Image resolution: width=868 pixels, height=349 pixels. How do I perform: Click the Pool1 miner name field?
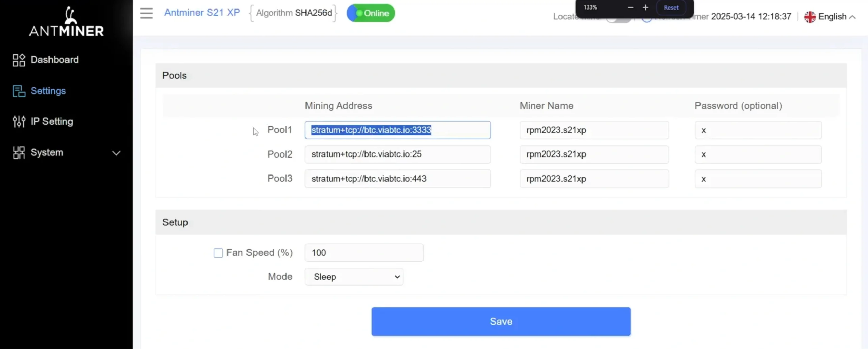coord(594,130)
